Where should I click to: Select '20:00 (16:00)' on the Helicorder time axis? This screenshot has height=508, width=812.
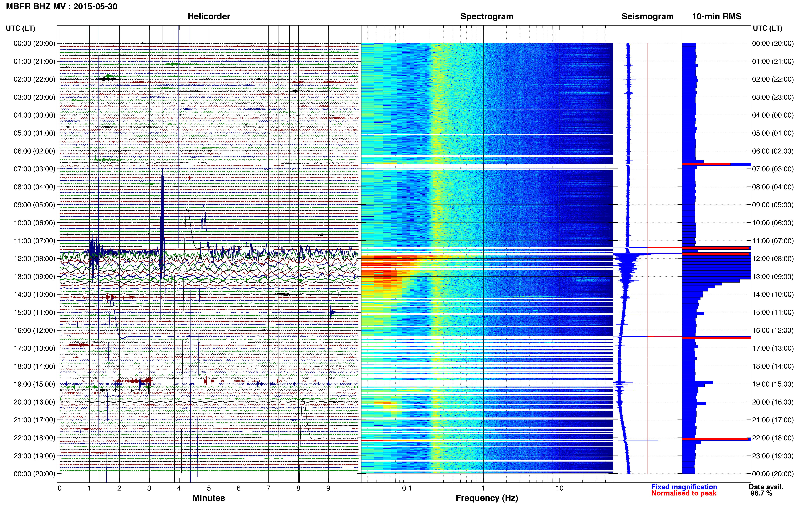(x=34, y=402)
